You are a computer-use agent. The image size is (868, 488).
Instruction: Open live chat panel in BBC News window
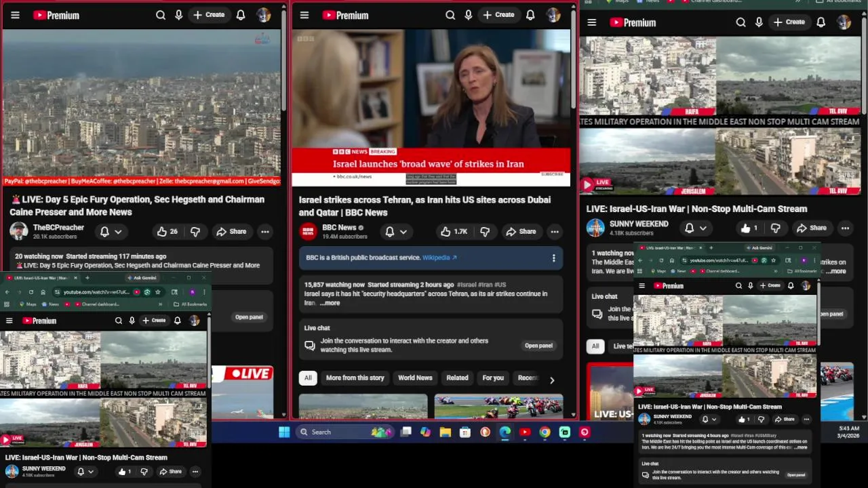tap(538, 346)
